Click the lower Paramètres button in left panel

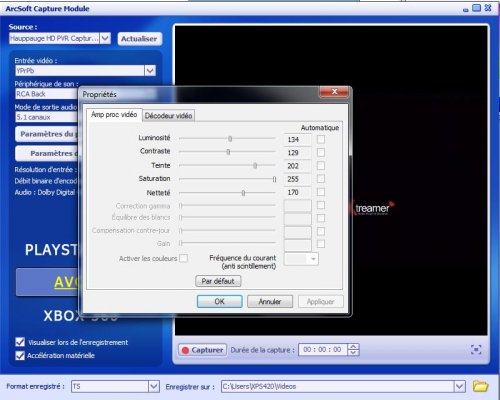click(x=47, y=154)
